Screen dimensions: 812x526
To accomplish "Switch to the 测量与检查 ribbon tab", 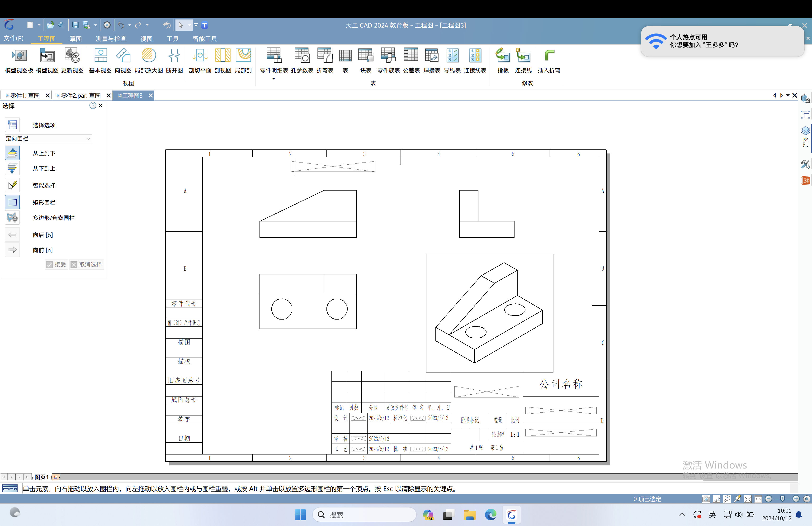I will (111, 38).
